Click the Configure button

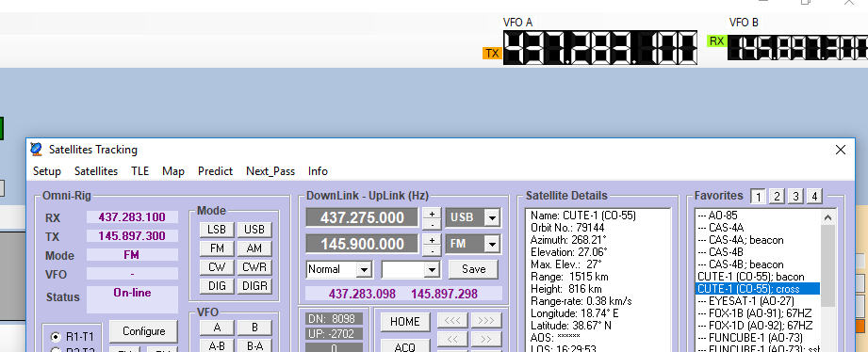click(x=144, y=331)
